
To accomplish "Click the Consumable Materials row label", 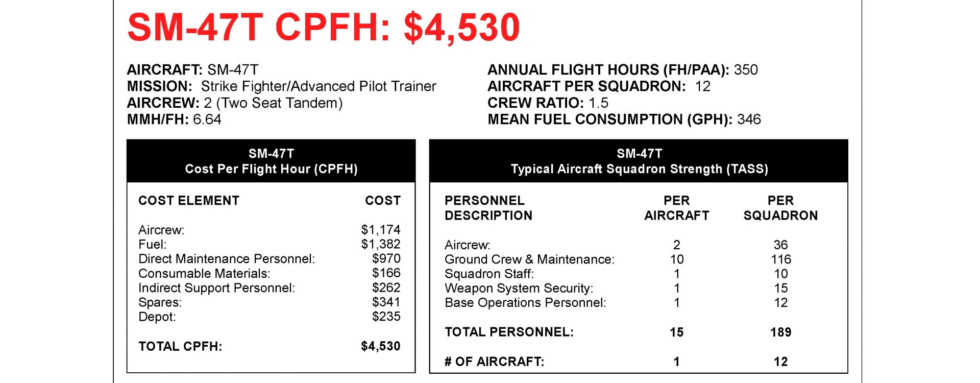I will coord(204,274).
